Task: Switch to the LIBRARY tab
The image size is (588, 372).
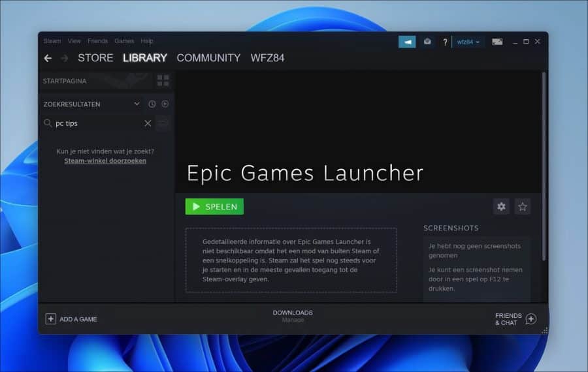Action: tap(145, 58)
